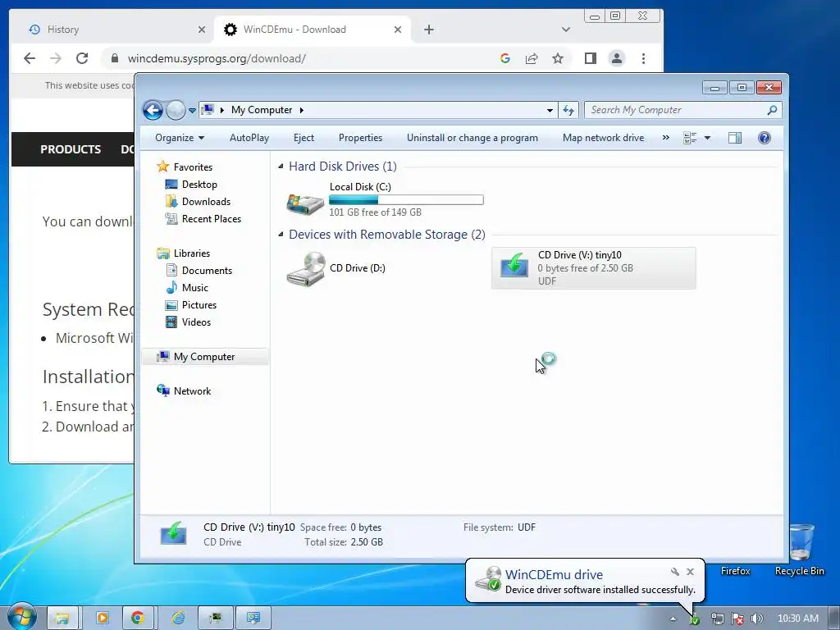Open Chrome profile icon
The height and width of the screenshot is (630, 840).
pos(617,58)
